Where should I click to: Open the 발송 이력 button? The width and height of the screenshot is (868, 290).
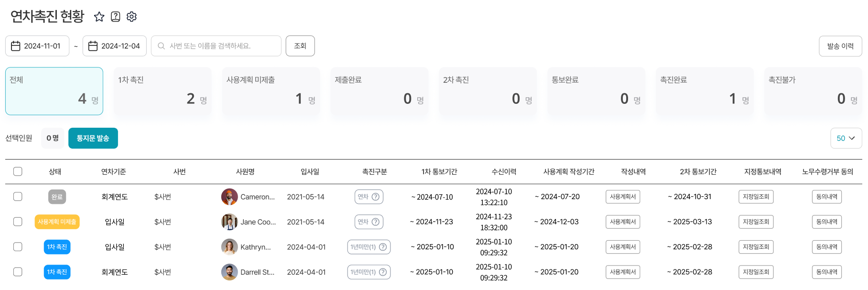tap(840, 46)
